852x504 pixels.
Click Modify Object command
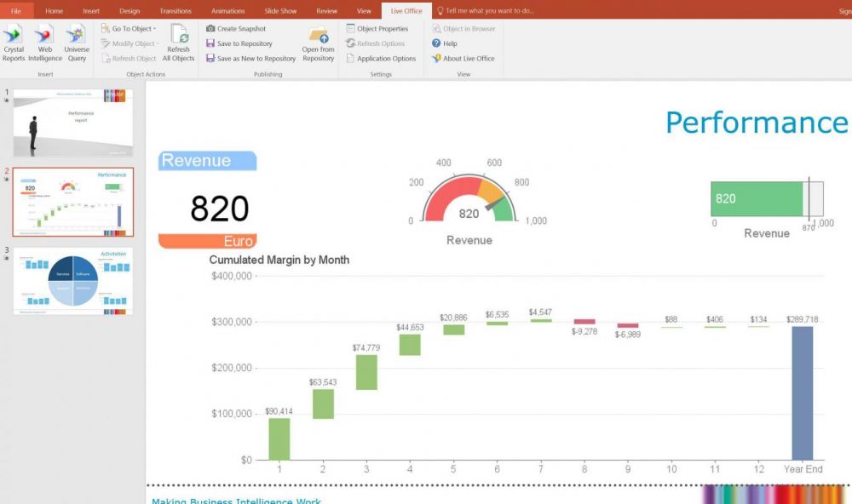pyautogui.click(x=130, y=43)
